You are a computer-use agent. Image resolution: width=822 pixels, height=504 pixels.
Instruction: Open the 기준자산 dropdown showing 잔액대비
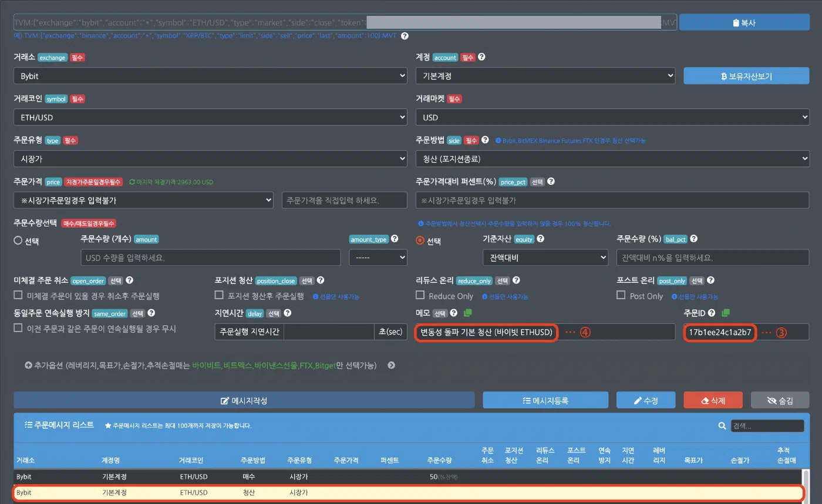545,258
